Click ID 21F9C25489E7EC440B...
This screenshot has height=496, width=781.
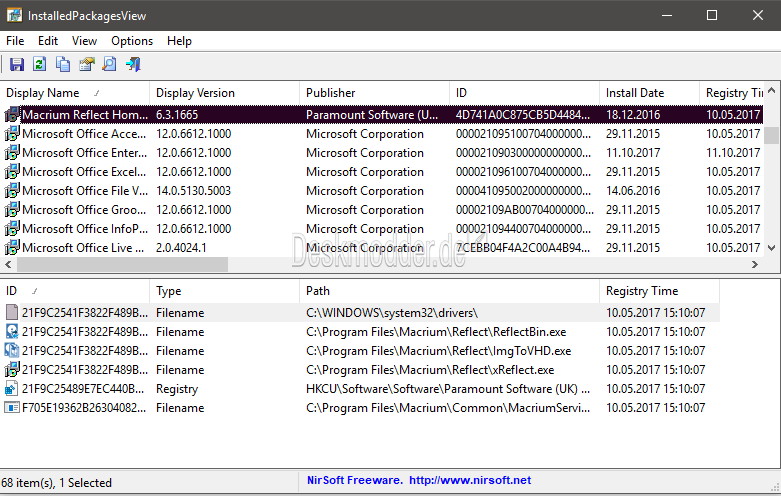(83, 388)
